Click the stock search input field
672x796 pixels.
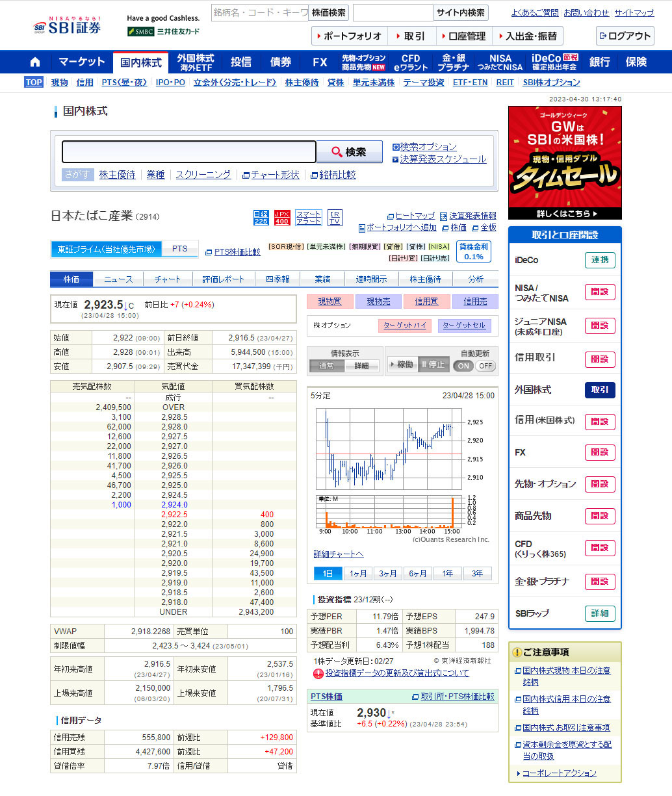tap(188, 152)
